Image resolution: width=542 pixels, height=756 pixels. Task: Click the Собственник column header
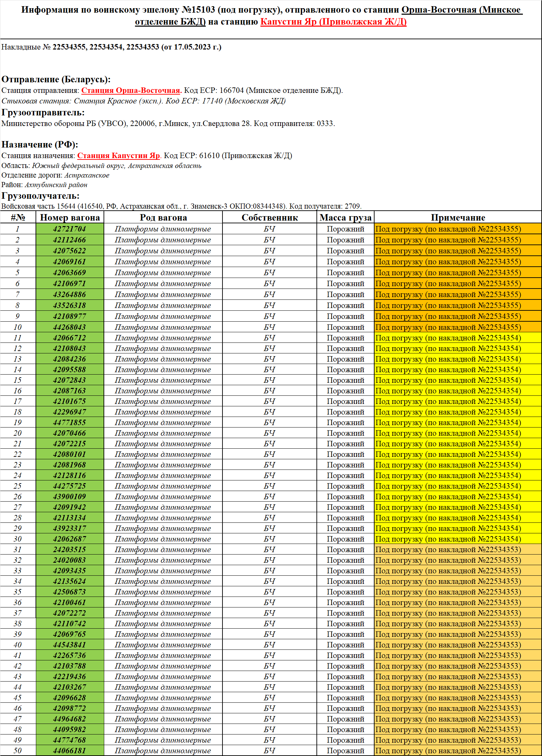tap(269, 218)
